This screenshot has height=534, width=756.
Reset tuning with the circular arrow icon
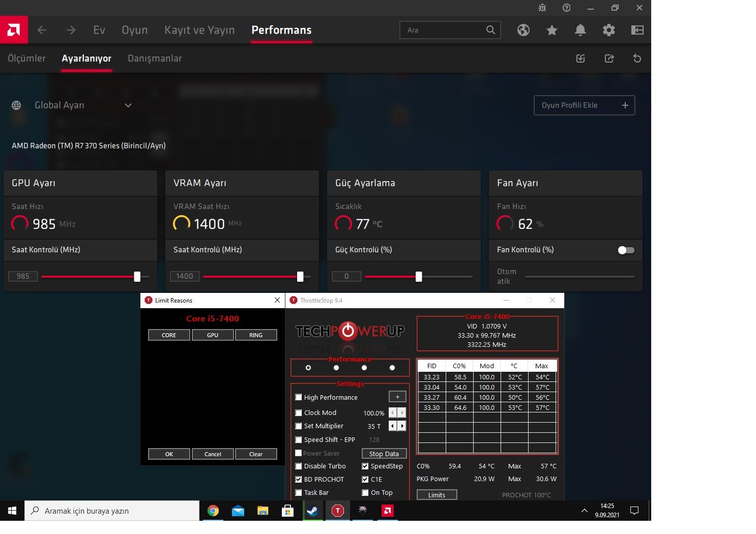pos(637,58)
